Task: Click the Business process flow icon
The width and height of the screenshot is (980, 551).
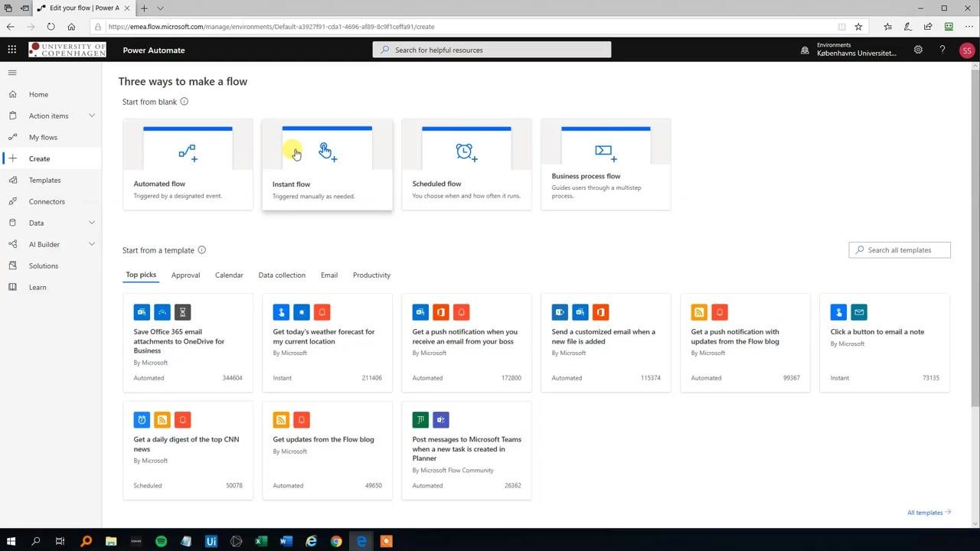Action: (x=606, y=152)
